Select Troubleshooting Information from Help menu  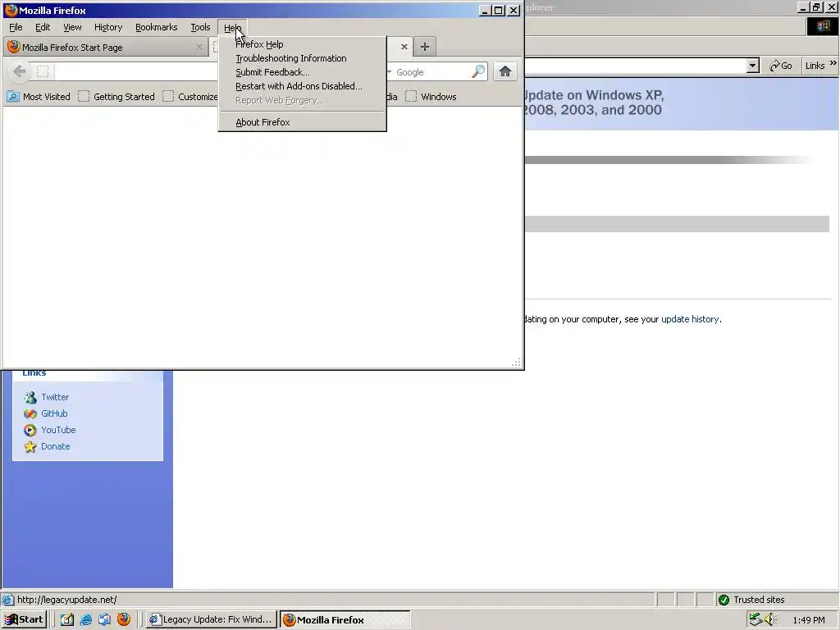click(x=291, y=58)
